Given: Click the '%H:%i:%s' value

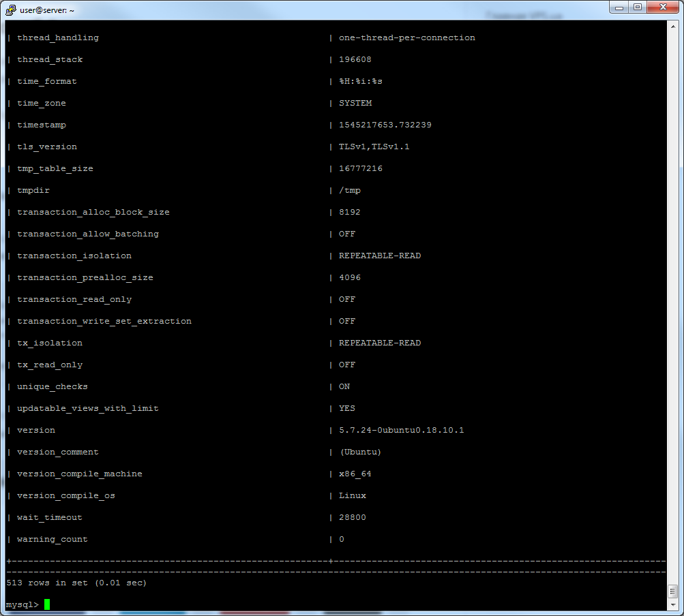Looking at the screenshot, I should 361,82.
